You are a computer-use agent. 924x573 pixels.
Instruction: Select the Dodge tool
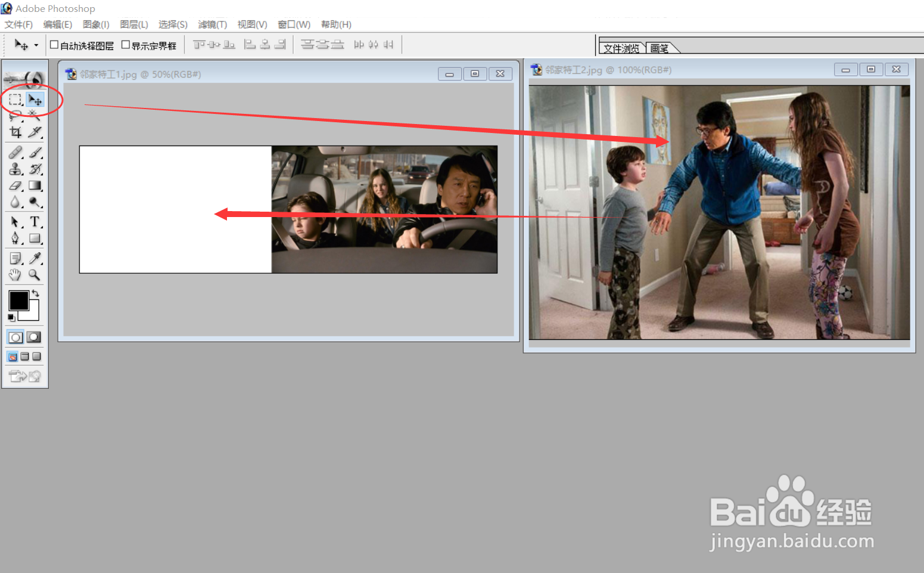35,203
